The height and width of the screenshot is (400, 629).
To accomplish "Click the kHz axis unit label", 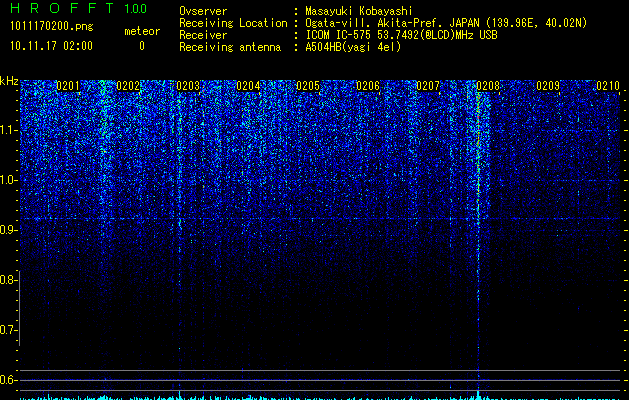I will point(9,81).
